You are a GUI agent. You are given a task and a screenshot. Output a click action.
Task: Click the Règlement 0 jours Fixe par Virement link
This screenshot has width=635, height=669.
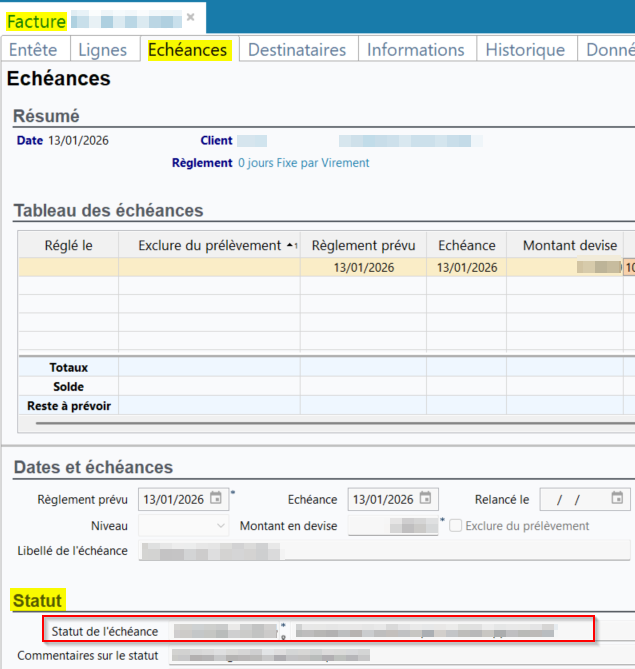(x=303, y=163)
